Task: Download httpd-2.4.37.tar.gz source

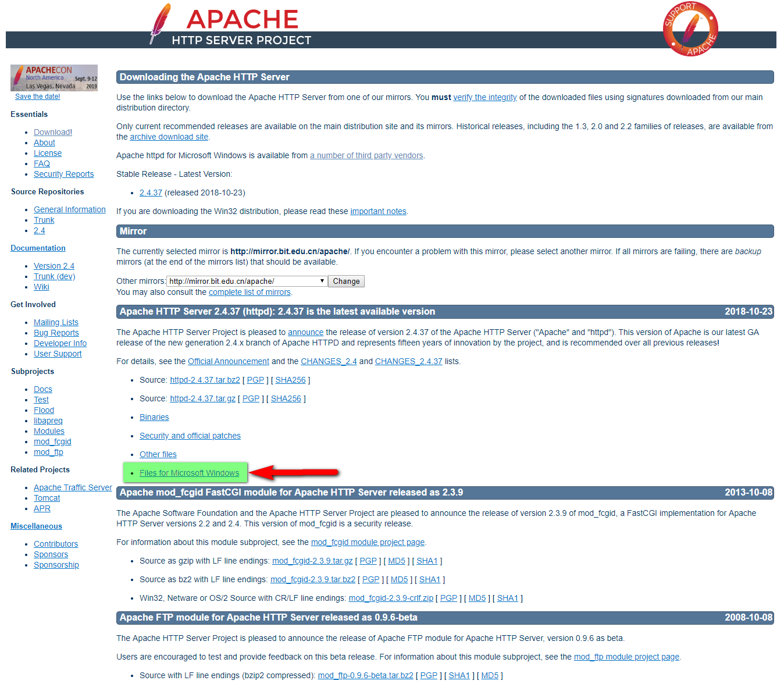Action: coord(202,398)
